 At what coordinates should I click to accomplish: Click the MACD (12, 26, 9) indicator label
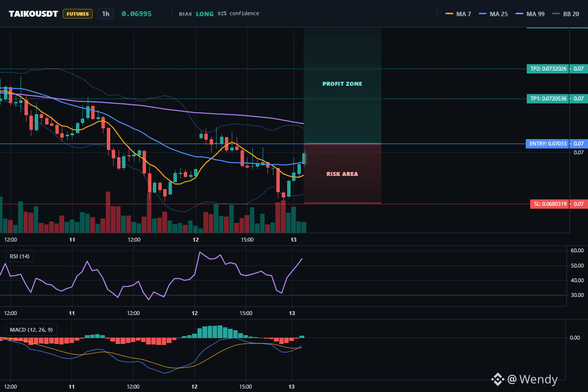click(x=30, y=329)
